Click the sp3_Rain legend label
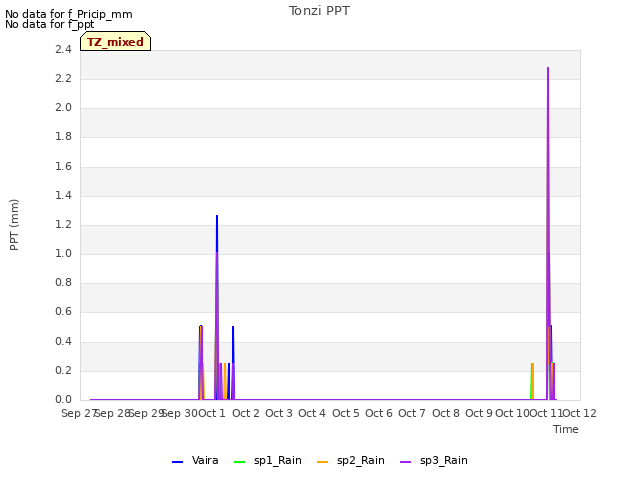The width and height of the screenshot is (640, 480). [444, 461]
